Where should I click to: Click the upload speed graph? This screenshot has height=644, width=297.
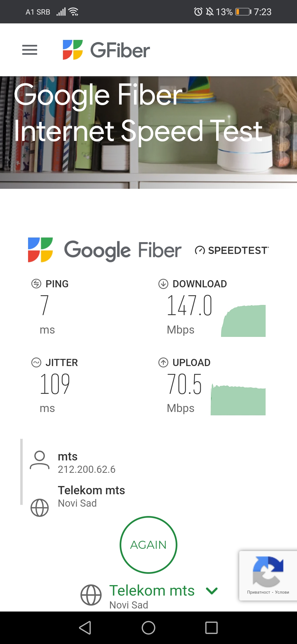[x=238, y=400]
